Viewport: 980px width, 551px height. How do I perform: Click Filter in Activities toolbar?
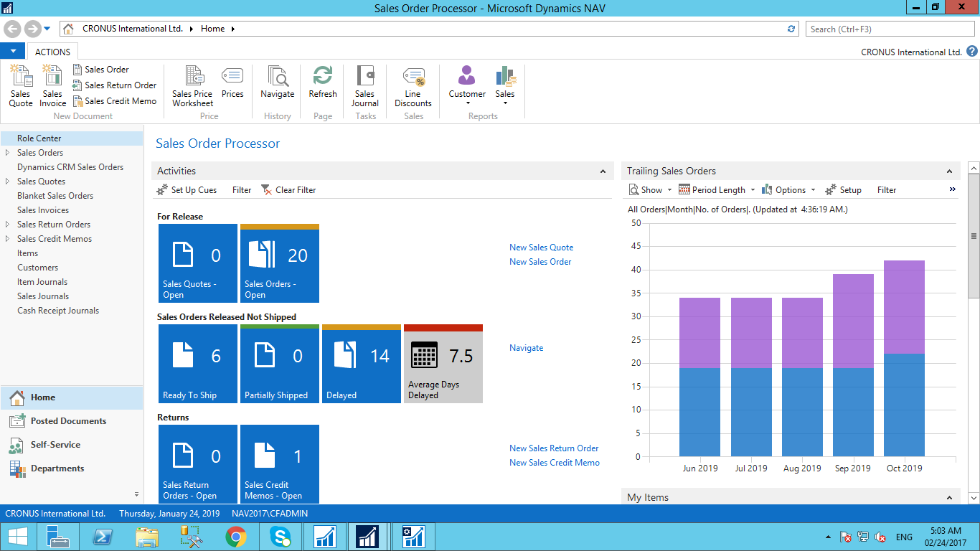point(242,190)
